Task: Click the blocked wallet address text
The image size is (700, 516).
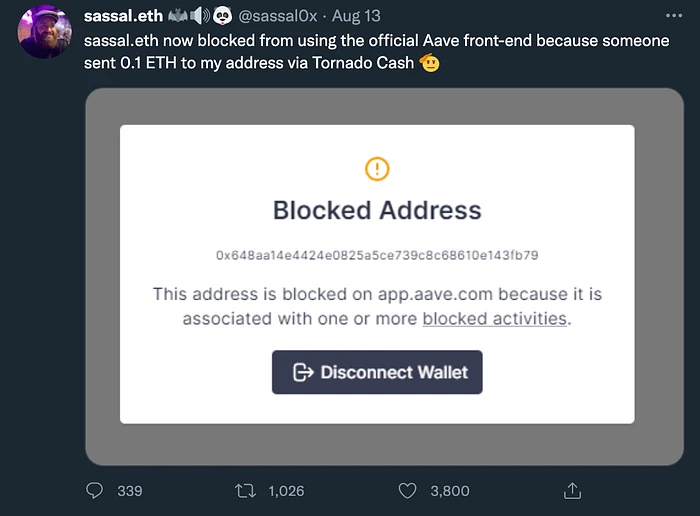Action: (x=377, y=255)
